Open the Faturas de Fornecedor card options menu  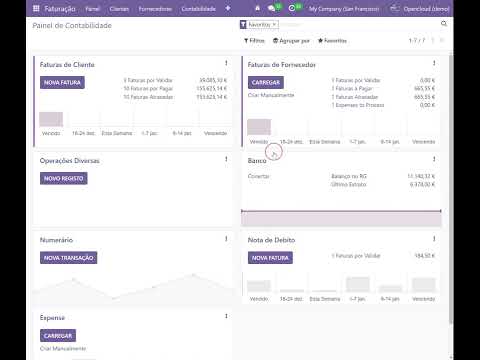(x=434, y=63)
